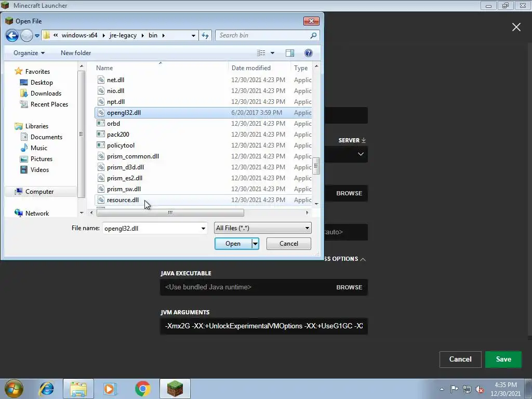Select the policytool file

(x=203, y=145)
